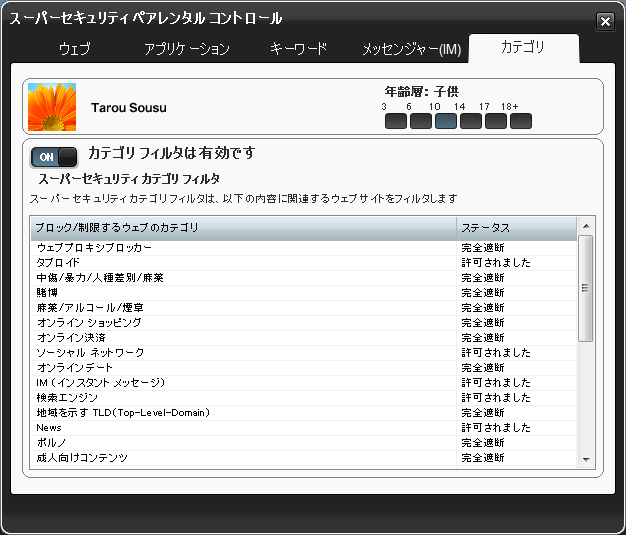Select the 中傷/暴力/人種差別/麻薬 row
This screenshot has width=626, height=535.
tap(304, 278)
